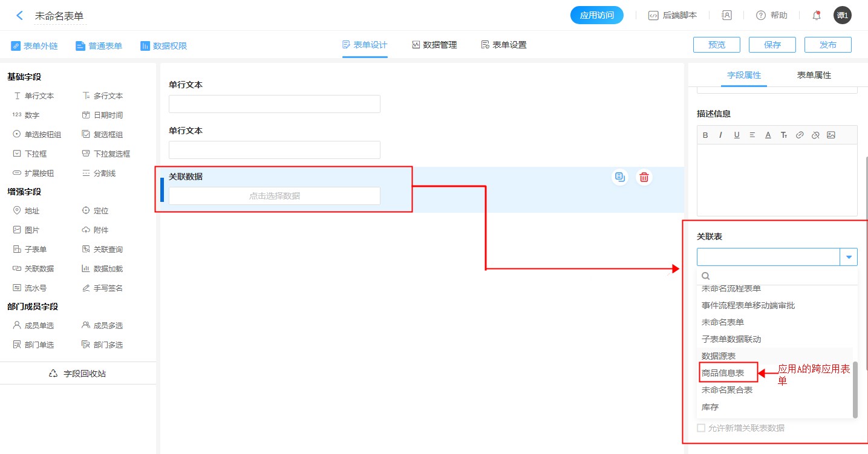
Task: Click the back arrow beside 未命名表单
Action: click(20, 16)
